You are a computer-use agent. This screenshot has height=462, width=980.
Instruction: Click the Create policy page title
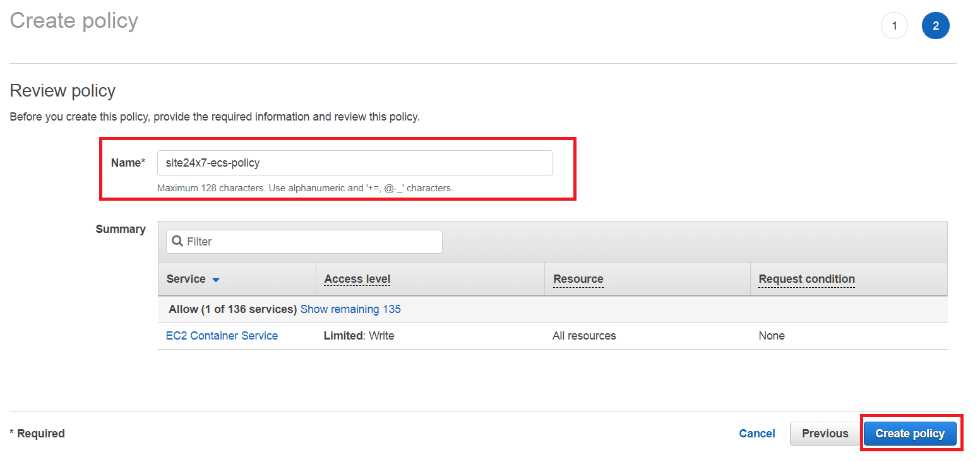click(x=73, y=21)
